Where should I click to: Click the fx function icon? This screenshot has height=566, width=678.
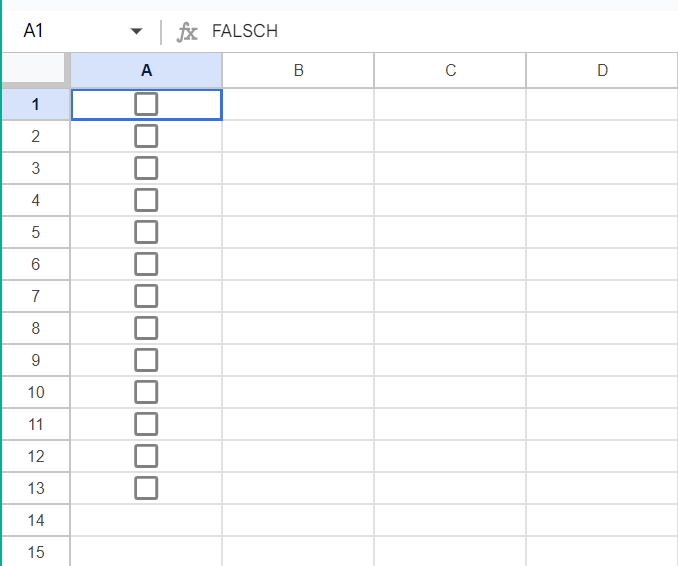pyautogui.click(x=187, y=32)
